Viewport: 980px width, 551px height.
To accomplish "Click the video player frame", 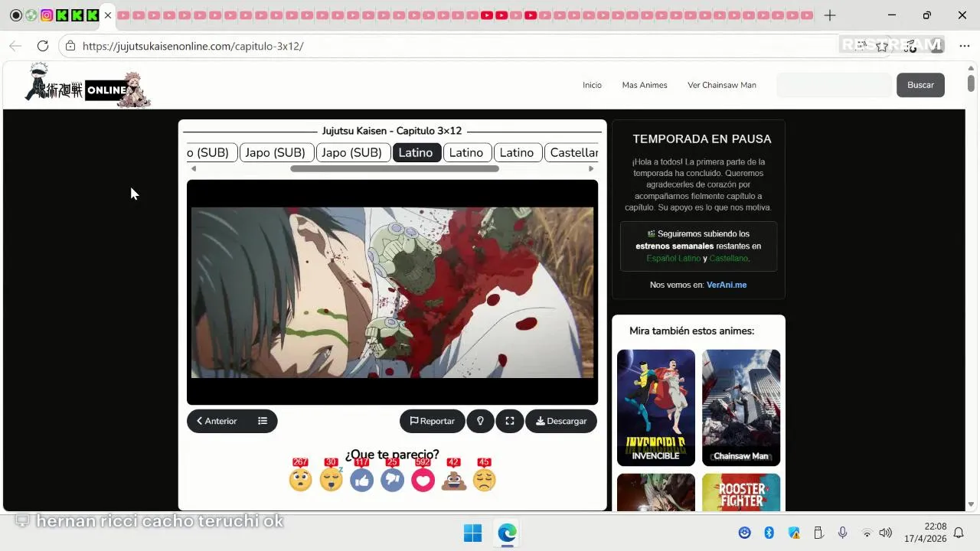I will pos(392,292).
